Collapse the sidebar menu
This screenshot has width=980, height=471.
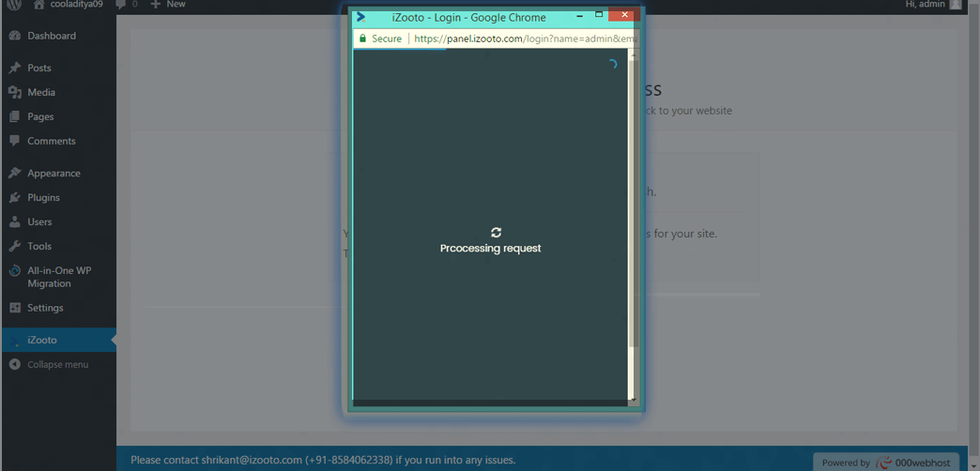[57, 364]
